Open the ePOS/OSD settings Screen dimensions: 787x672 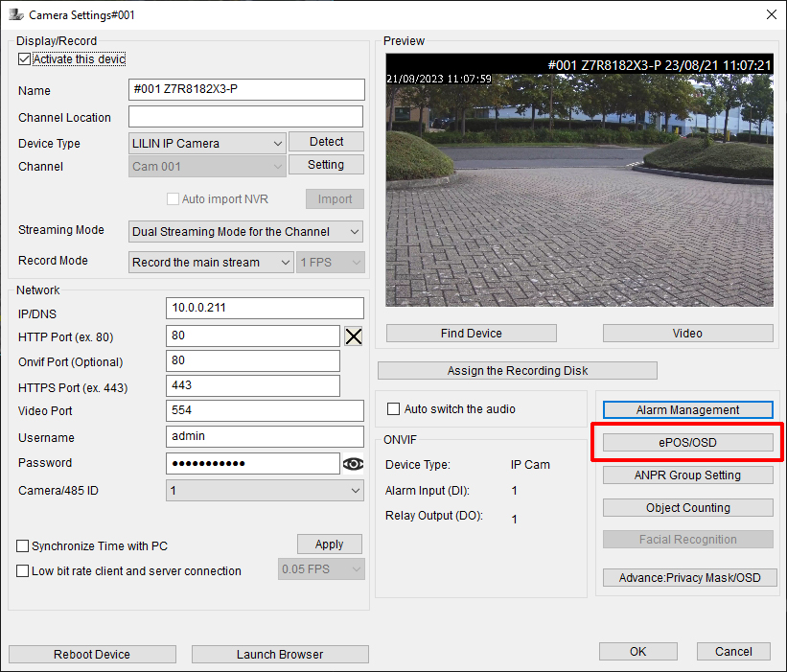click(687, 443)
